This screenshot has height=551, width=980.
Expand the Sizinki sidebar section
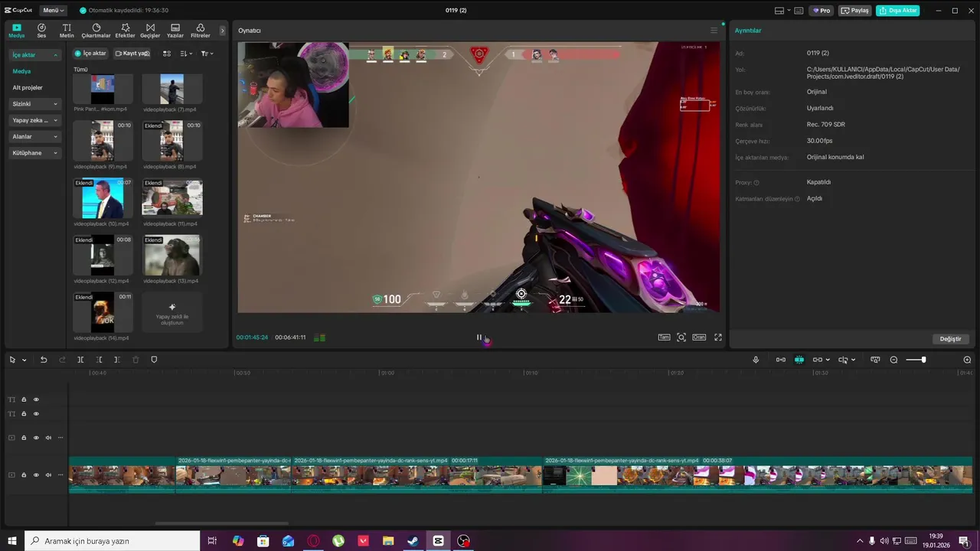pos(35,104)
